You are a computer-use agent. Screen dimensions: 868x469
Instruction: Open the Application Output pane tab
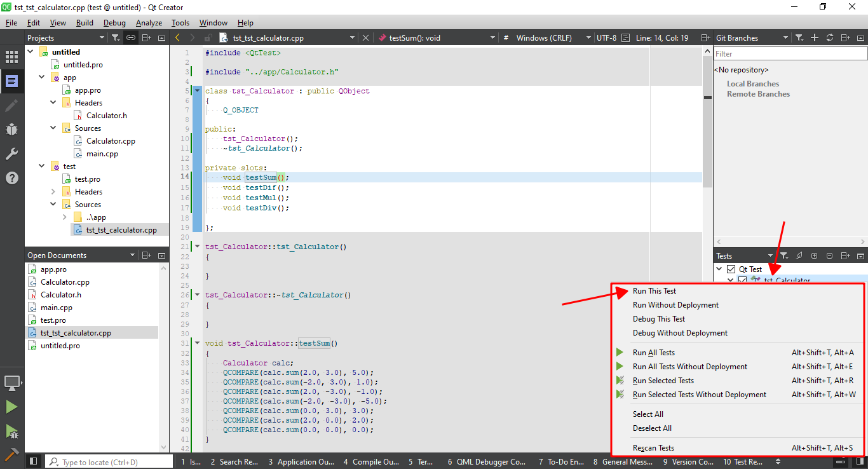point(301,462)
